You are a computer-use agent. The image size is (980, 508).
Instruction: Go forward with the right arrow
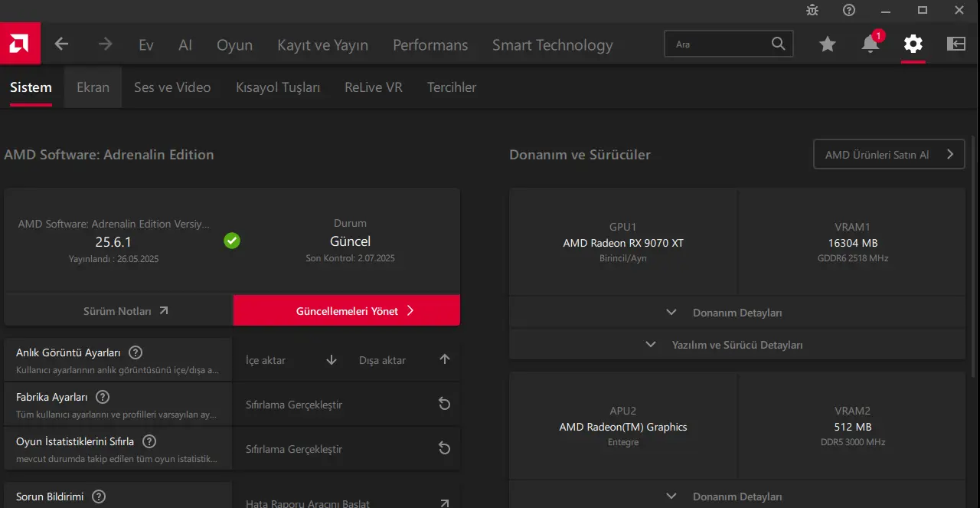[105, 44]
